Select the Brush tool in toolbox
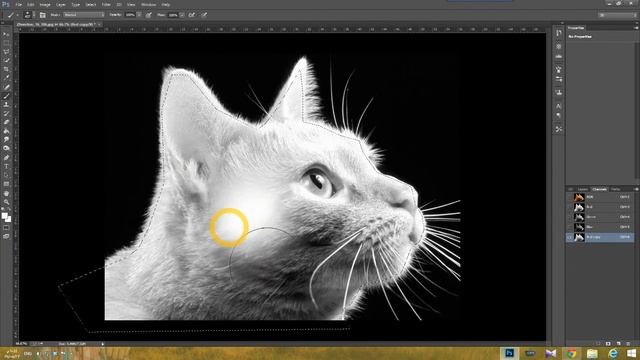 tap(6, 96)
